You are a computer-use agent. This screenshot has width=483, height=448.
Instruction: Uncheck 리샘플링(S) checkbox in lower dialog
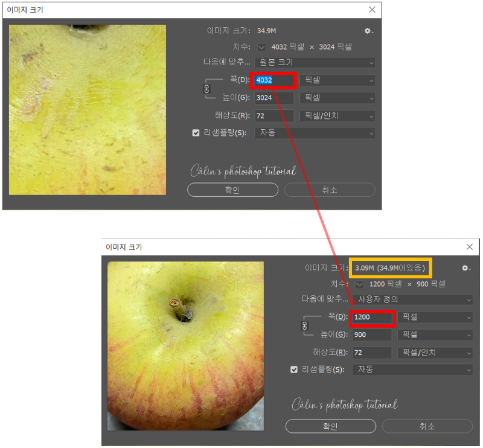click(294, 370)
